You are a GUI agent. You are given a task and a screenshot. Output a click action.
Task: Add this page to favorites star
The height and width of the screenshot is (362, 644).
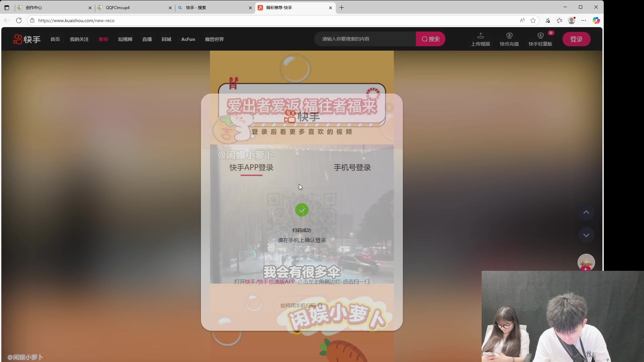[533, 20]
